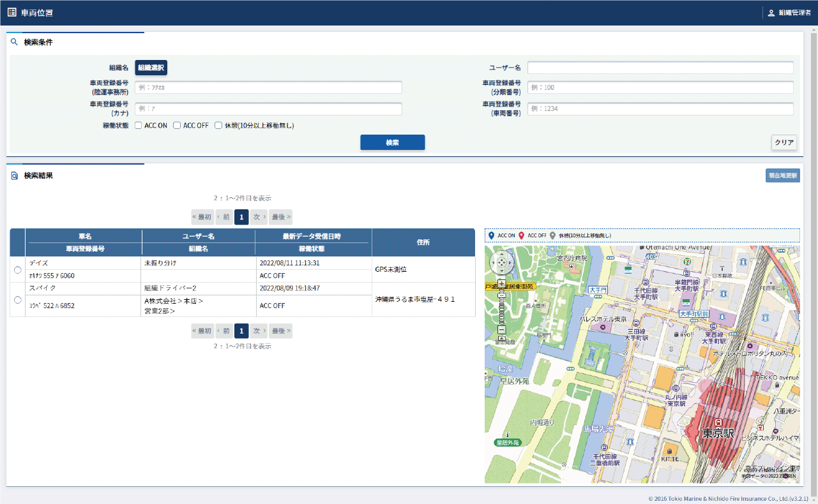Image resolution: width=818 pixels, height=504 pixels.
Task: Enable the ACC ON checkbox filter
Action: point(139,126)
